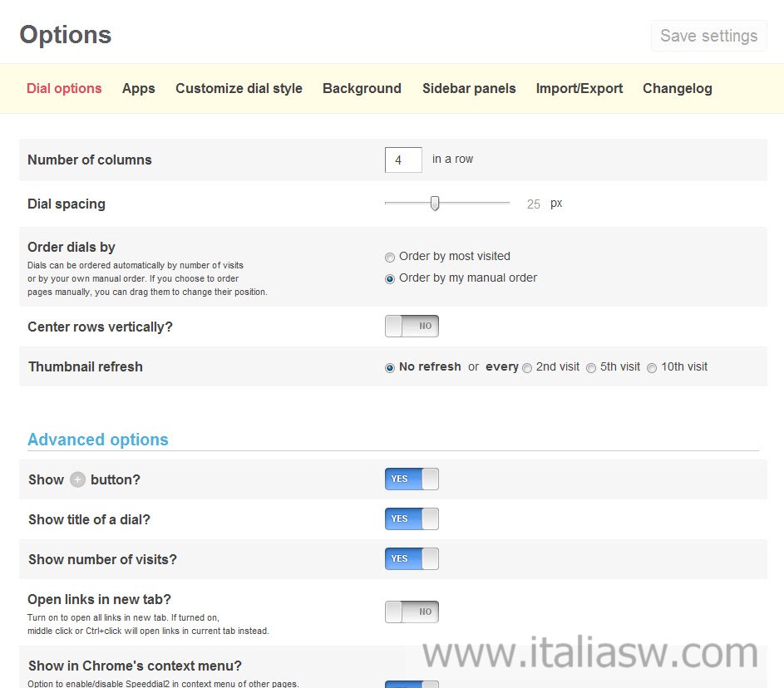Click the Thumbnail refresh label
Viewport: 784px width, 688px height.
[86, 366]
